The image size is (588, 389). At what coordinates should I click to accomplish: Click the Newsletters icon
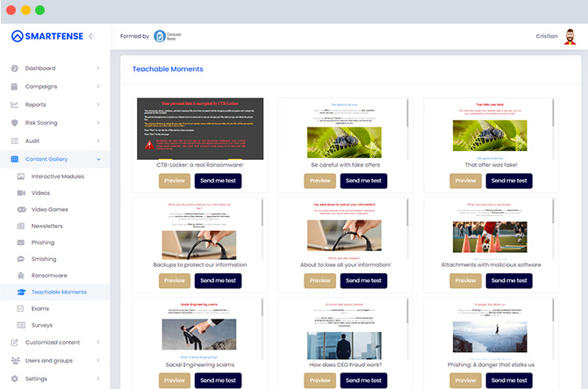21,226
